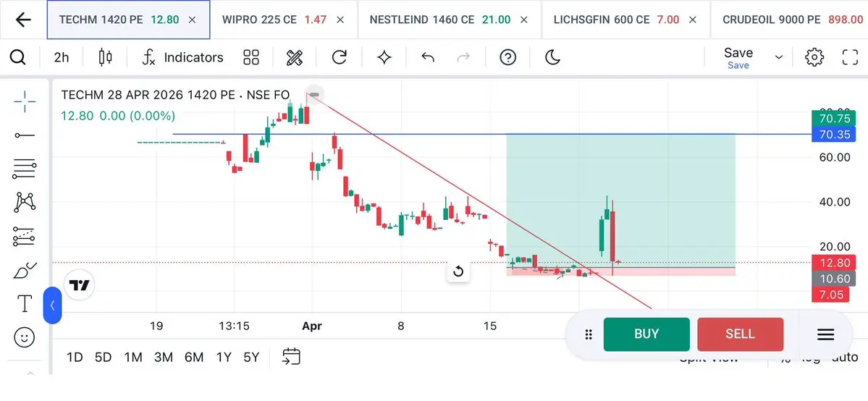Screen dimensions: 868x401
Task: Reset chart view circular arrow
Action: [x=458, y=271]
